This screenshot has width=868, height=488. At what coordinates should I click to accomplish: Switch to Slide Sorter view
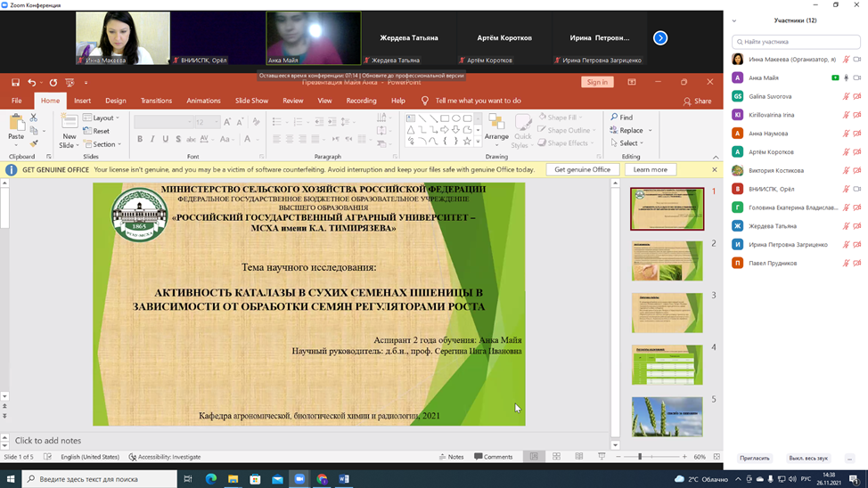click(x=557, y=457)
